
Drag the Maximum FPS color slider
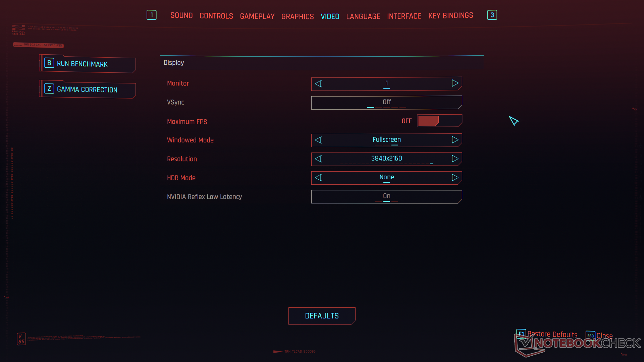[x=428, y=121]
